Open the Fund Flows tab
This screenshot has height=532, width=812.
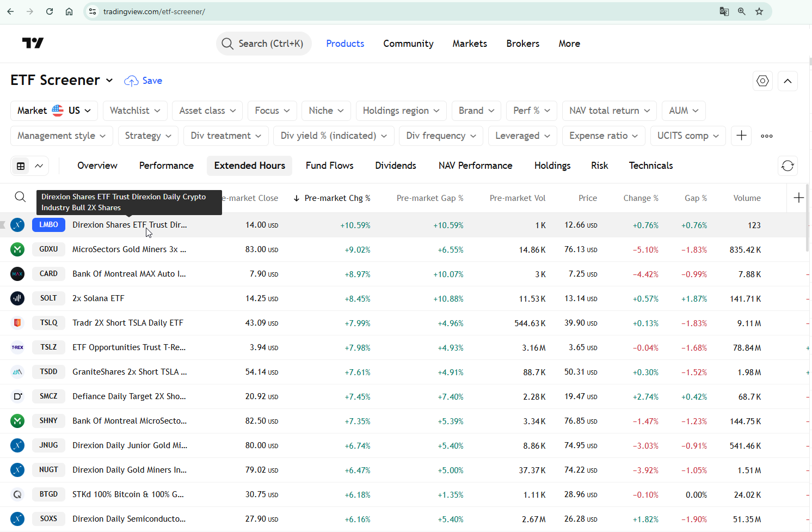(x=330, y=166)
